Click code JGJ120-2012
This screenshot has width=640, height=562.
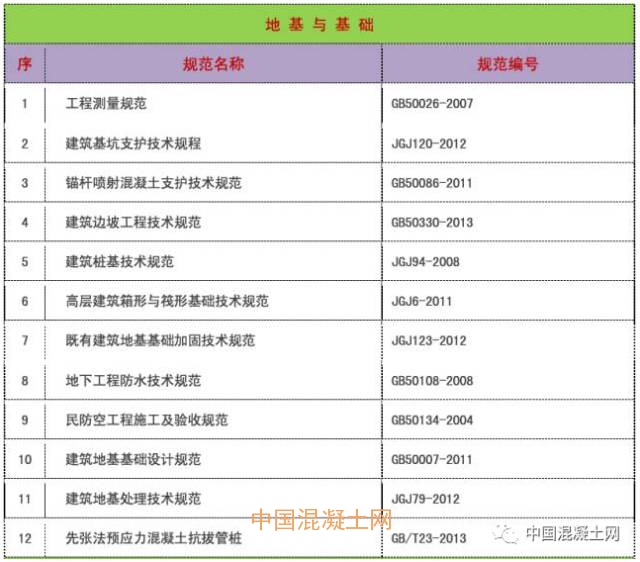(429, 144)
